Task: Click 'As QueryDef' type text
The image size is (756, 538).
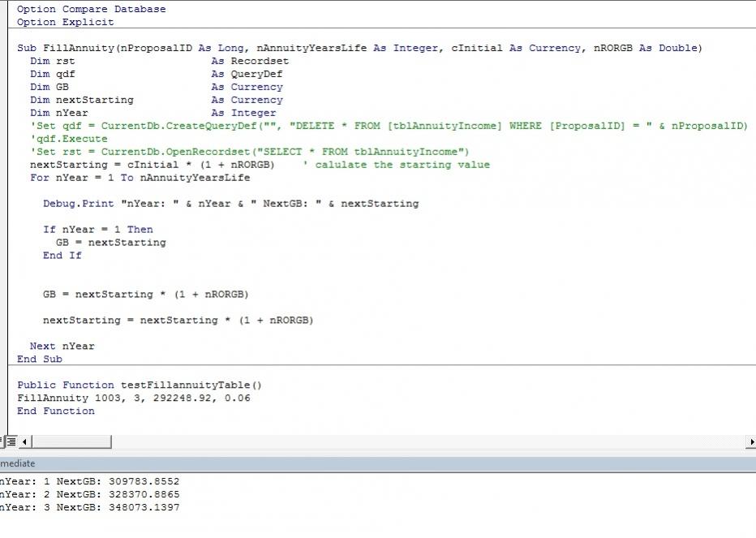Action: pos(247,75)
